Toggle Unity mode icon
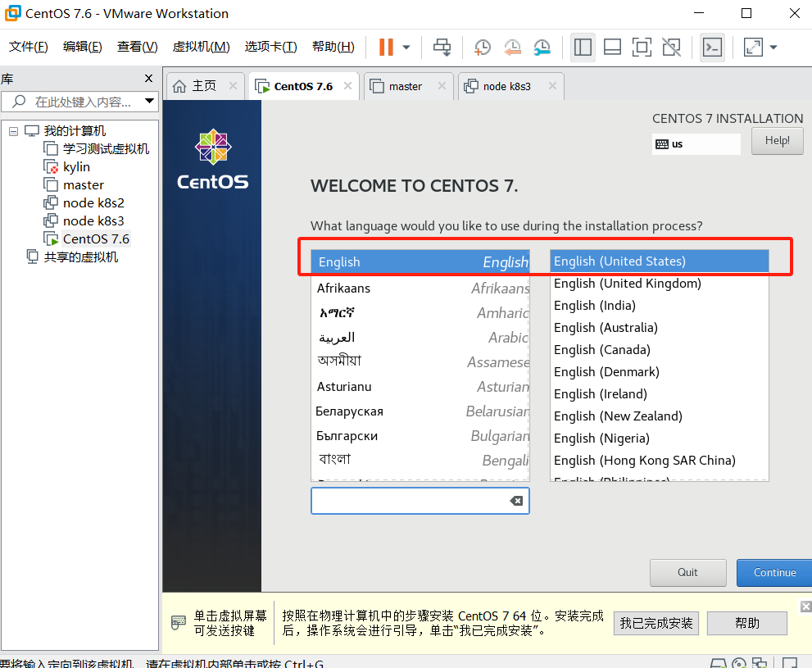This screenshot has width=812, height=668. 672,47
